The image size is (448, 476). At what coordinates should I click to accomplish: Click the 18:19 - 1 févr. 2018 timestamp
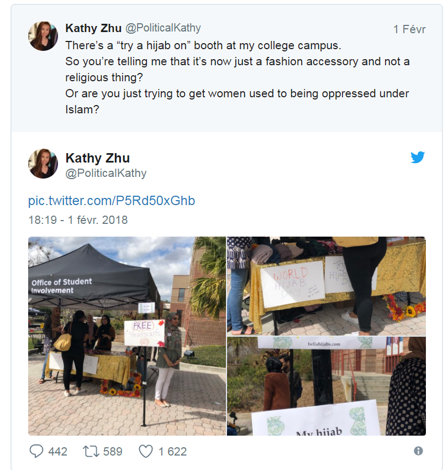click(x=78, y=220)
